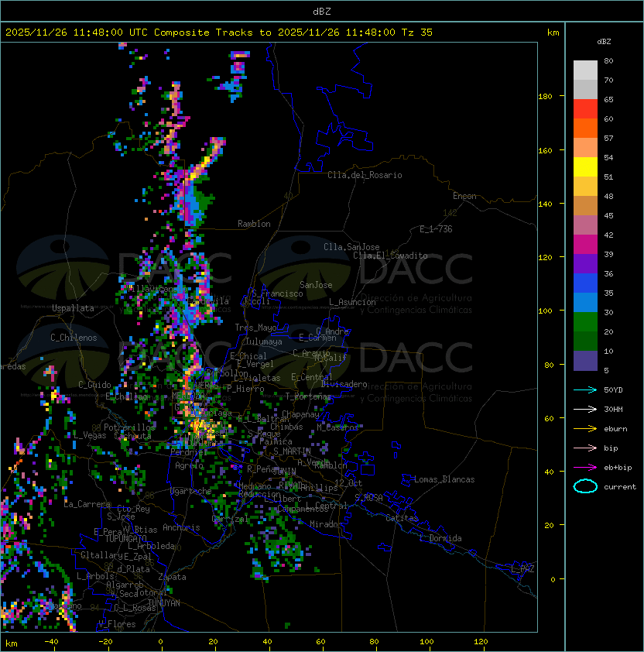644x652 pixels.
Task: Click the 42 dBZ magenta color swatch
Action: point(585,244)
